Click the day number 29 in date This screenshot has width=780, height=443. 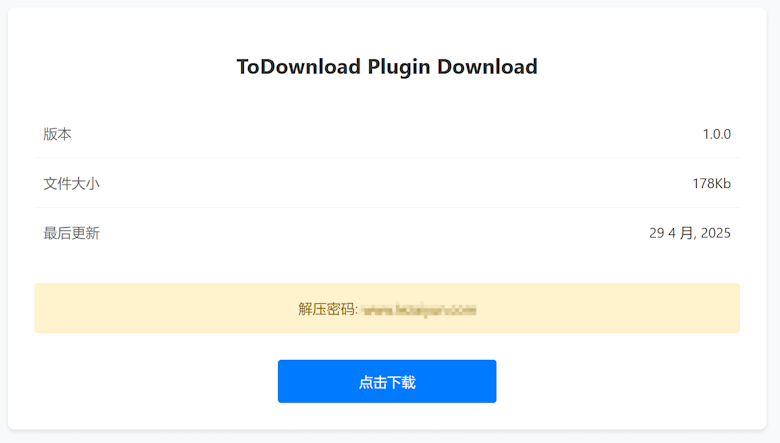pos(657,233)
